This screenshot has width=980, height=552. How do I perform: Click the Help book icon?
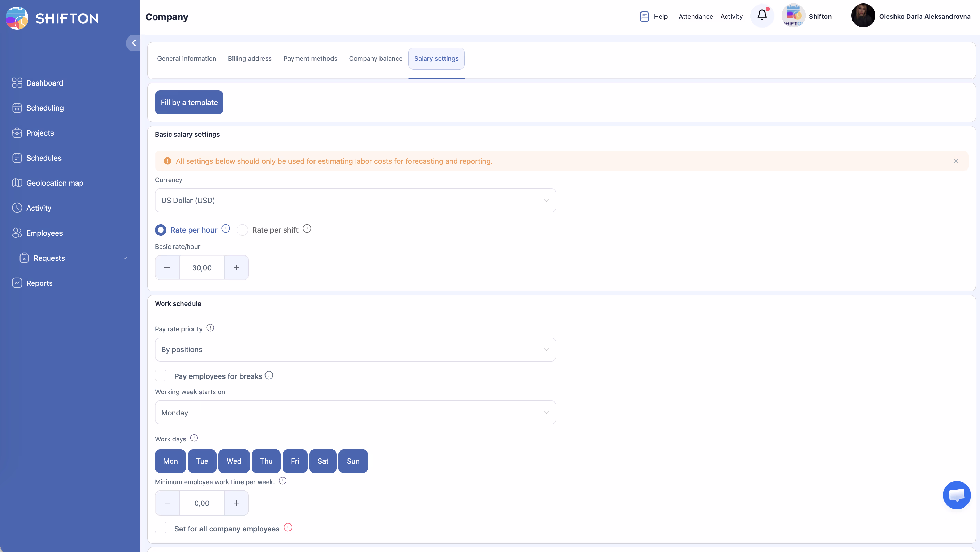644,16
